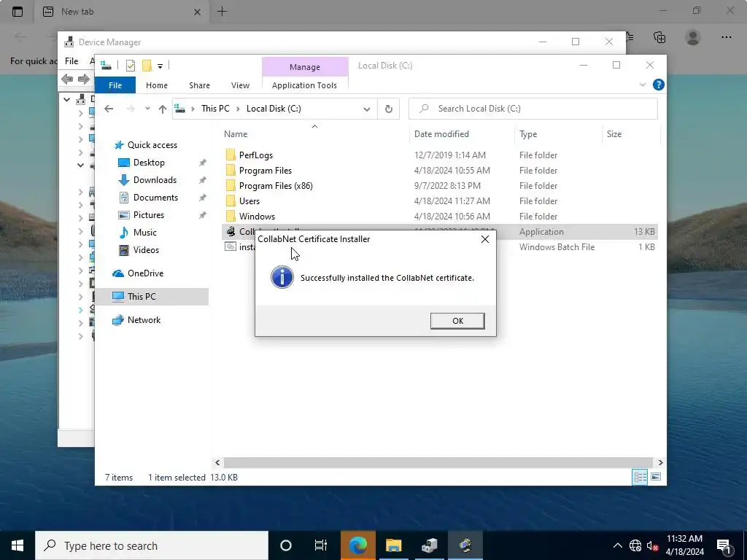The height and width of the screenshot is (560, 747).
Task: Open the notification center icon
Action: point(724,546)
